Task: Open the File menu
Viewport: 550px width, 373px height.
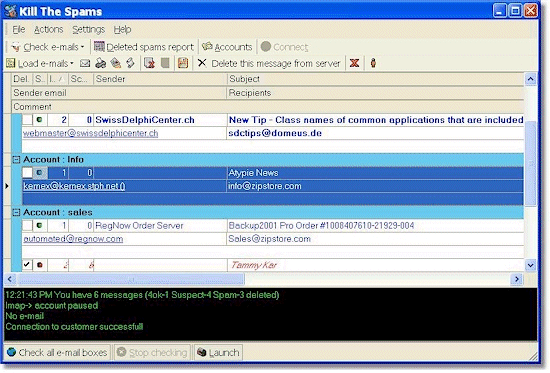Action: point(19,29)
